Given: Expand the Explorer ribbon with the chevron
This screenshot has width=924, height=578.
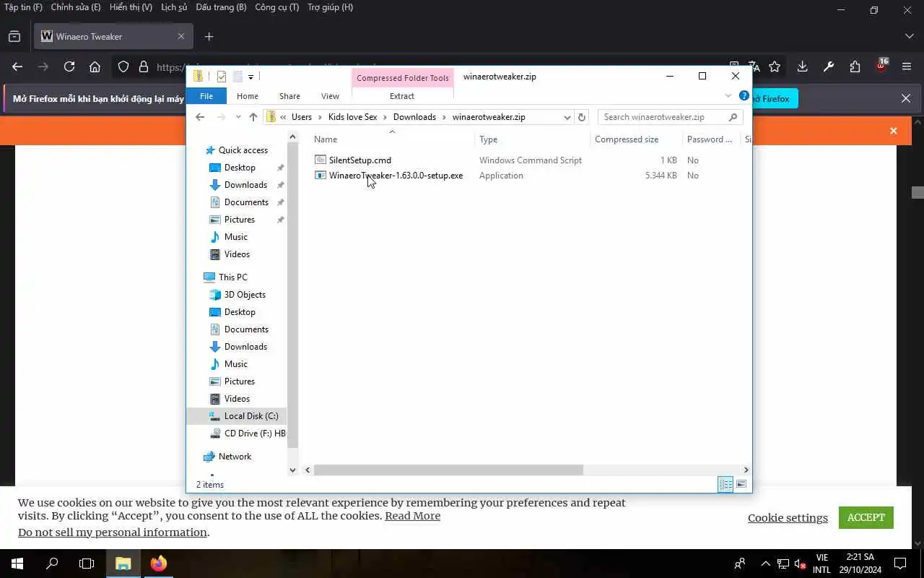Looking at the screenshot, I should coord(728,96).
